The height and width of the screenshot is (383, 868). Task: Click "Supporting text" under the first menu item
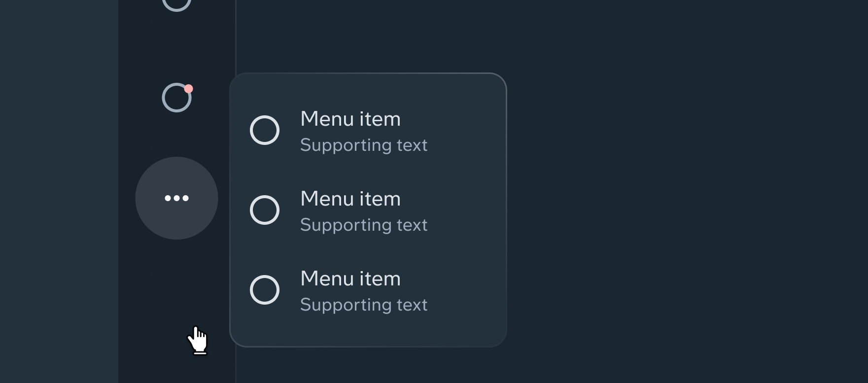tap(364, 144)
